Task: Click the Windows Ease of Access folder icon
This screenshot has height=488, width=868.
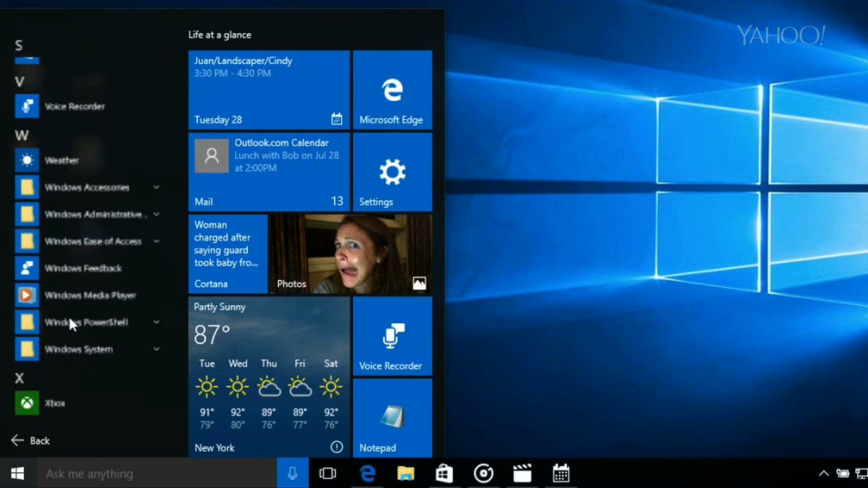Action: [27, 241]
